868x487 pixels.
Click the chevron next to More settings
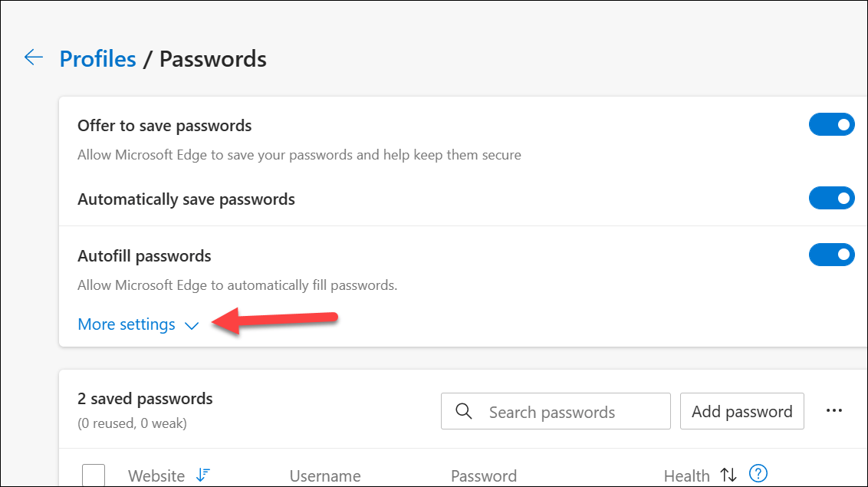click(x=191, y=325)
